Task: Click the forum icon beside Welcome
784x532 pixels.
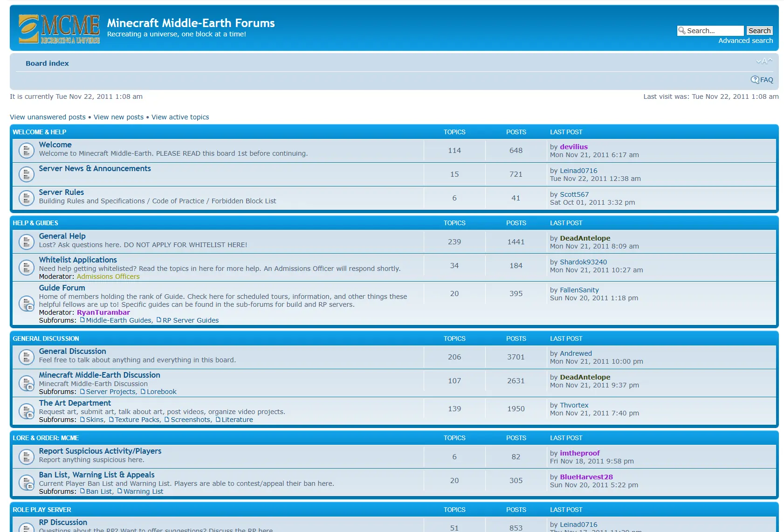Action: 27,150
